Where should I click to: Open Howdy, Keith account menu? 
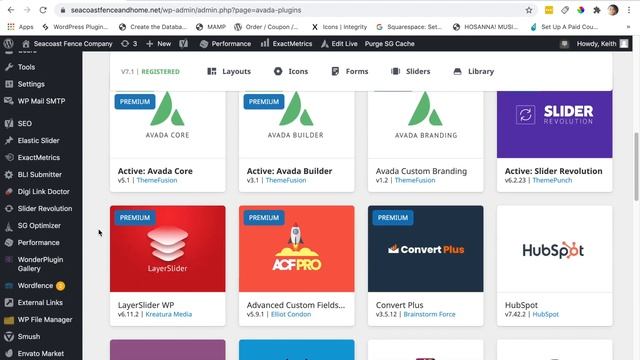[x=602, y=44]
